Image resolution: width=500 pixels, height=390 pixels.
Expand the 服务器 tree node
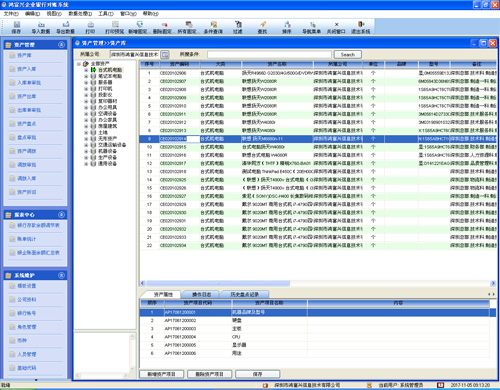[86, 82]
